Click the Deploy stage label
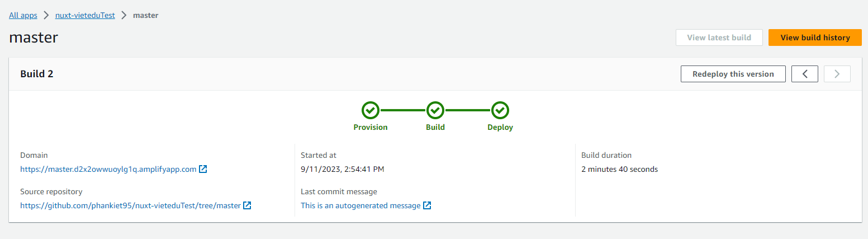 500,127
